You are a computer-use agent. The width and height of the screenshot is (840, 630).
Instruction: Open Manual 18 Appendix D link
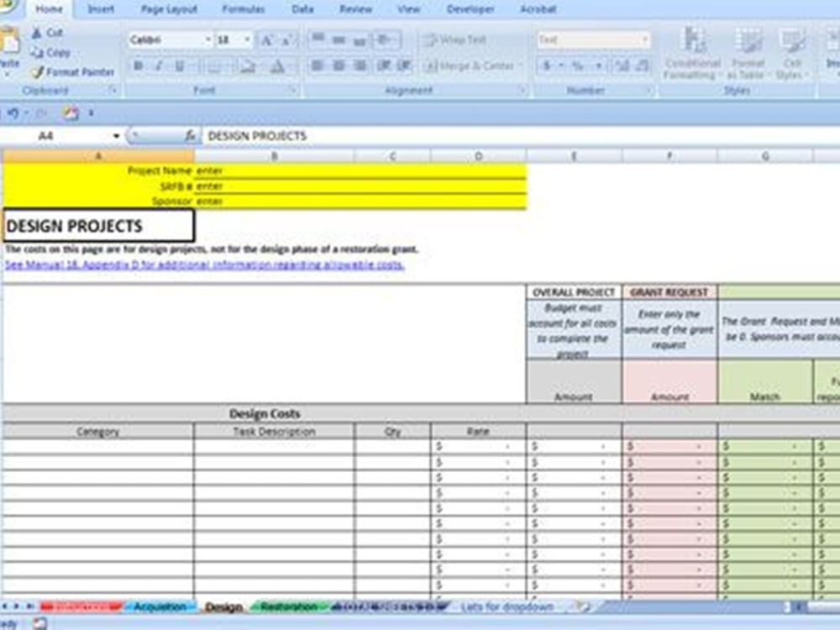tap(205, 265)
